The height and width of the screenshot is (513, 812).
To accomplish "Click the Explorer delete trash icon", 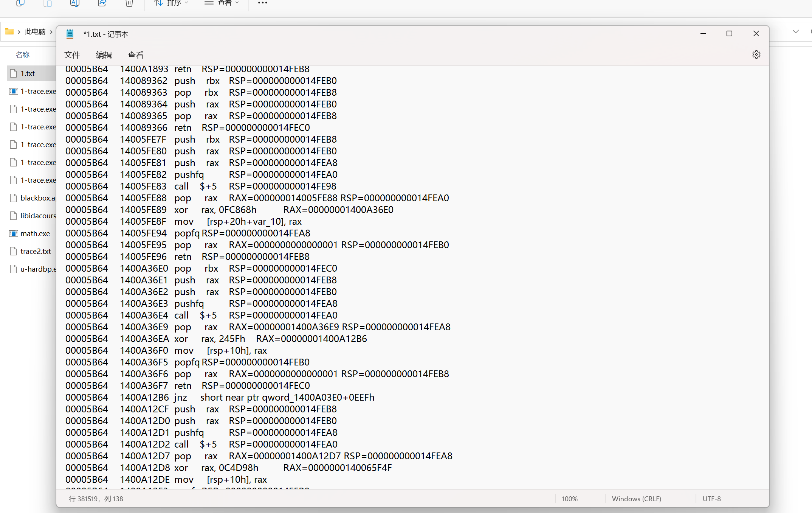I will (129, 3).
